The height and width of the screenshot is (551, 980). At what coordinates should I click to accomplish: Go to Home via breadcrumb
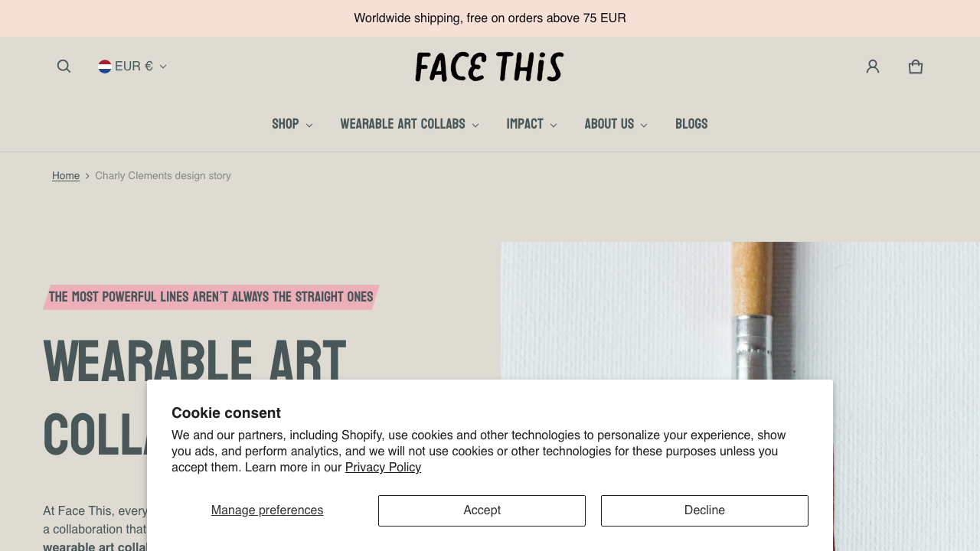pos(66,176)
